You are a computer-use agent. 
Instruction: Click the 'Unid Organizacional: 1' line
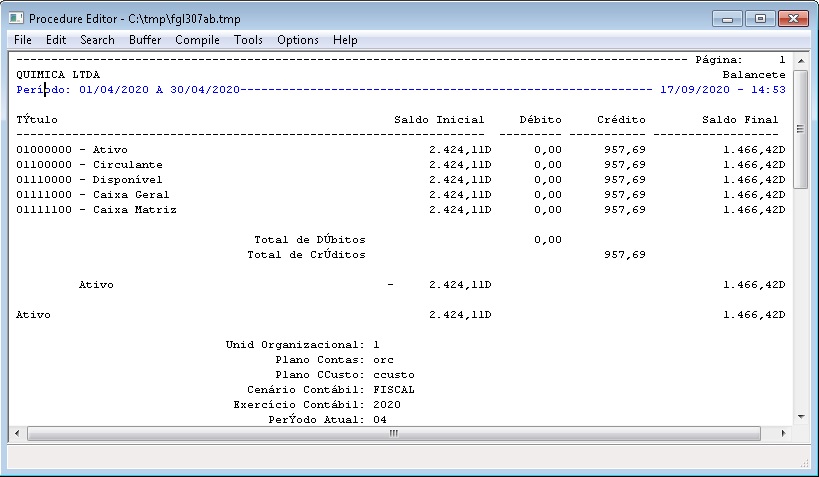click(302, 345)
